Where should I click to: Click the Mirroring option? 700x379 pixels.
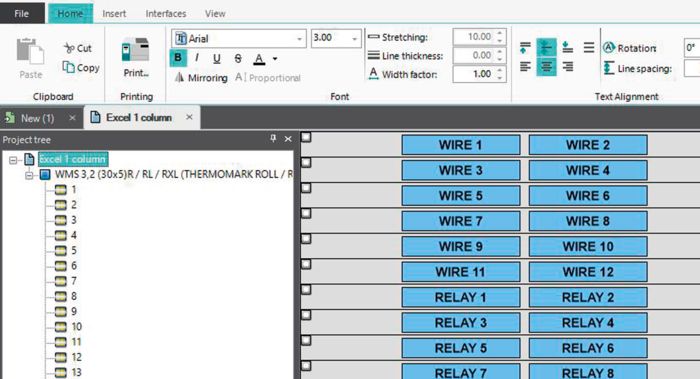201,78
